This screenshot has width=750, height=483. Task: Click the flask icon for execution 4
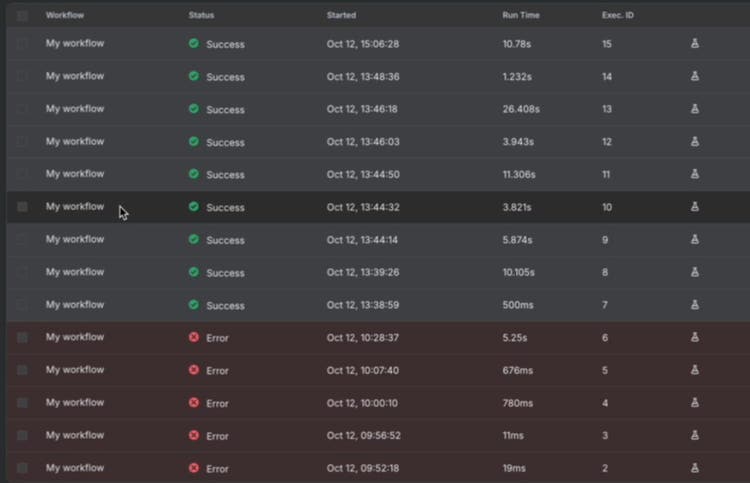pos(695,403)
